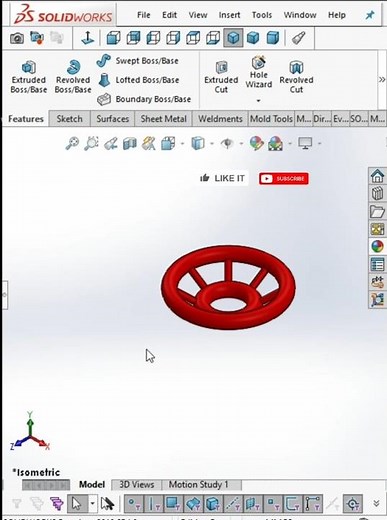Open Design Library icon in task pane
The width and height of the screenshot is (387, 520).
coord(377,193)
